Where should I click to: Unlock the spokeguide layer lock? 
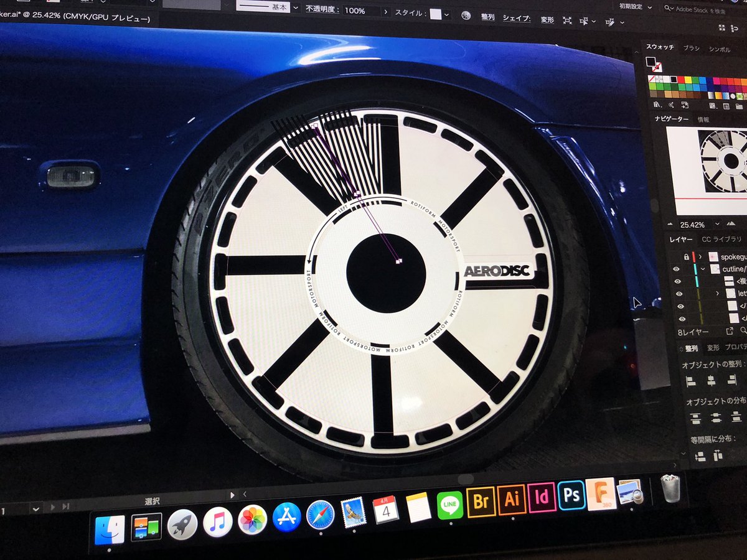(687, 257)
